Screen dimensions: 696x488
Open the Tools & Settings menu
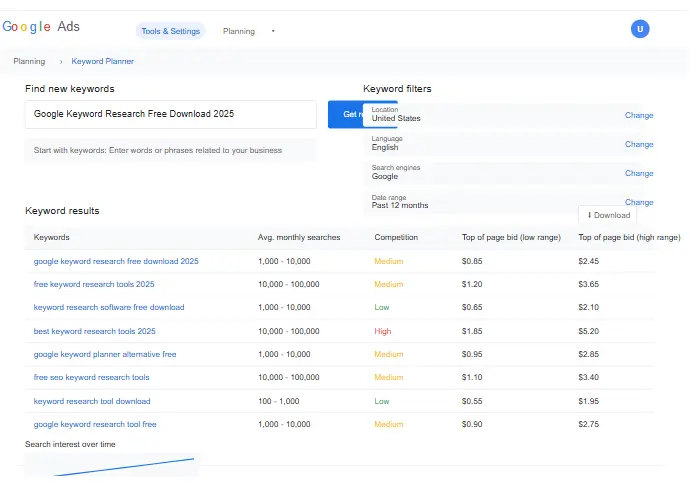(170, 31)
